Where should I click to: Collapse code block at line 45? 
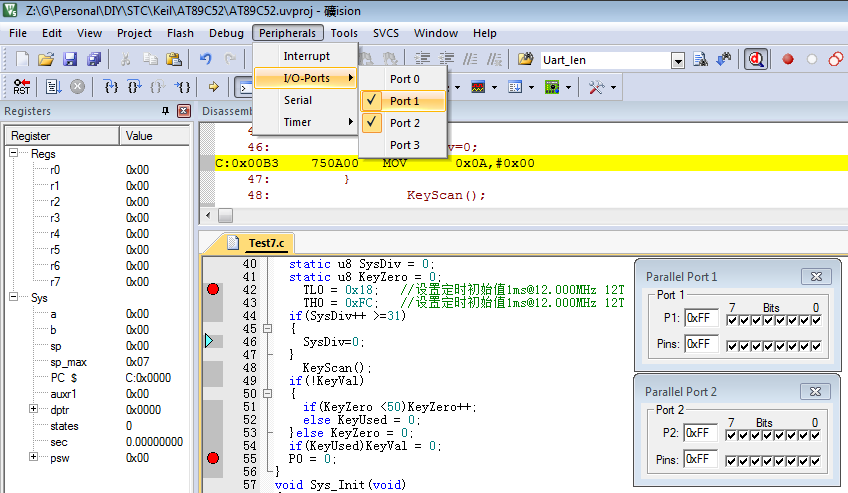point(267,328)
